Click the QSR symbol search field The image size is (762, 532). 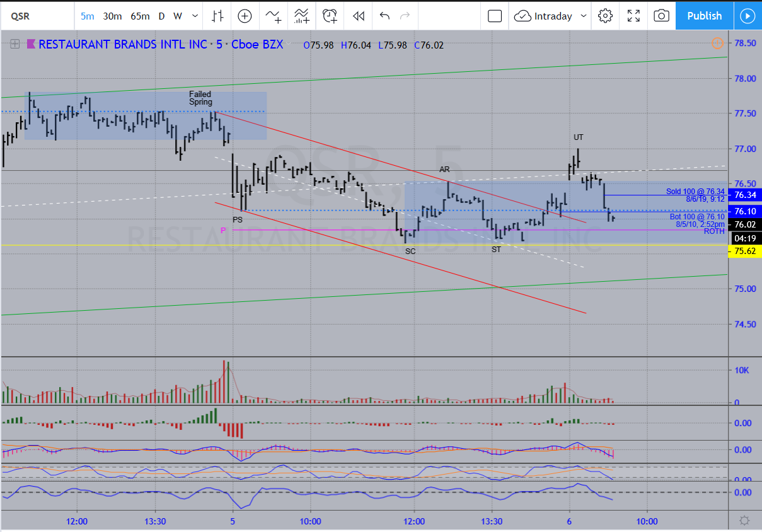[25, 16]
